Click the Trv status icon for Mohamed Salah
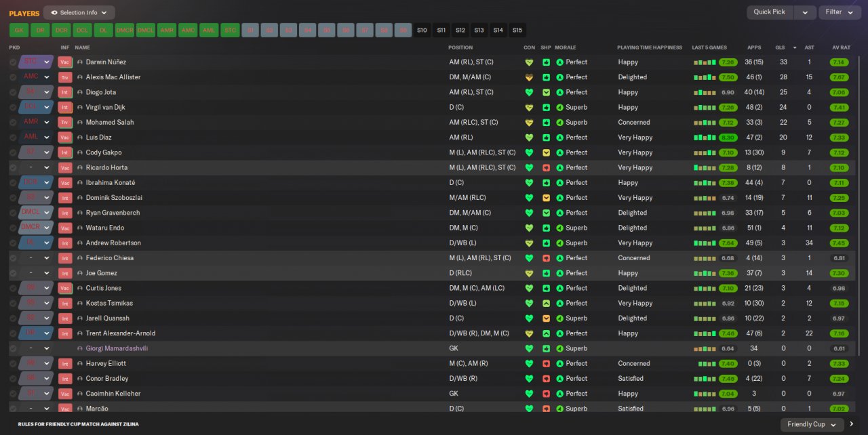This screenshot has height=435, width=868. (x=65, y=123)
